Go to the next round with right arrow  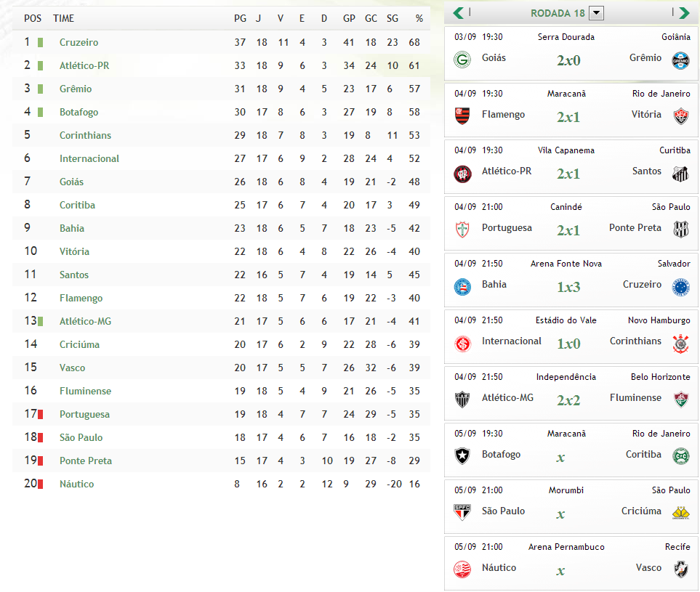683,12
